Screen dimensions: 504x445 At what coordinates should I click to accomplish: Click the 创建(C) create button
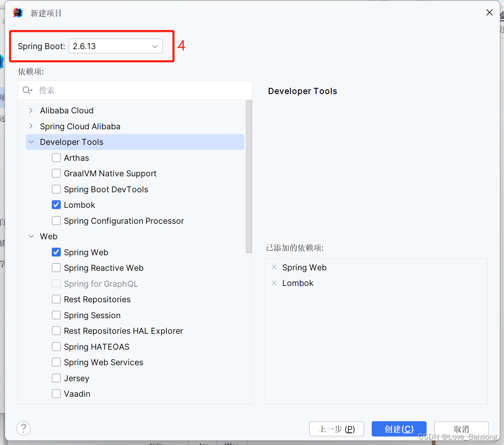pos(399,429)
